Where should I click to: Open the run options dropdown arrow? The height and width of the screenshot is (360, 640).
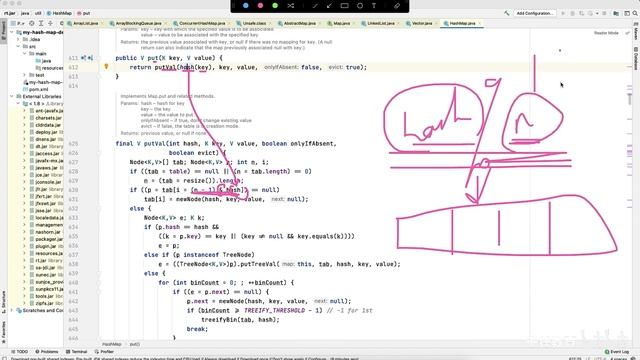597,13
